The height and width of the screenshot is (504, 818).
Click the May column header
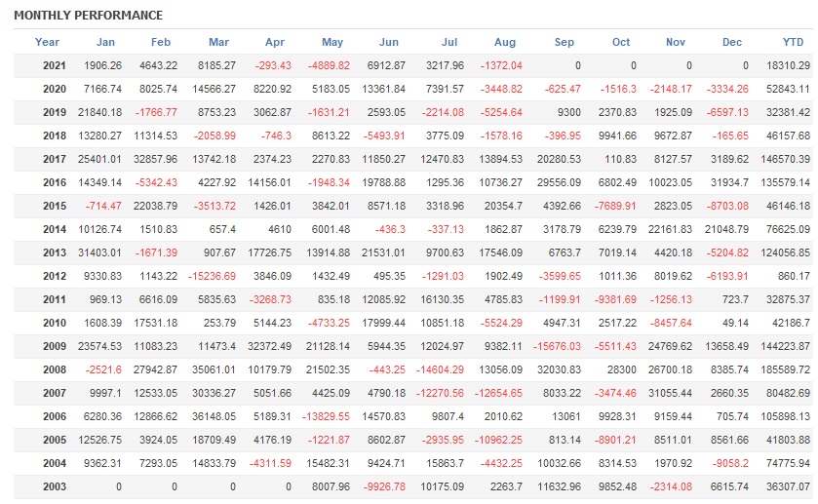[x=332, y=42]
